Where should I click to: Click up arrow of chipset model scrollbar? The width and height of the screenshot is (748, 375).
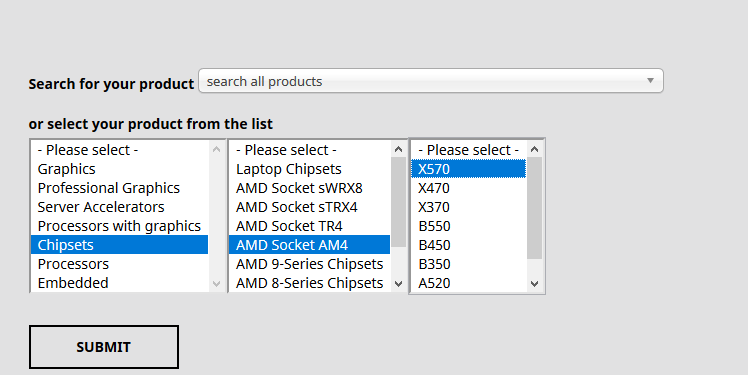535,149
